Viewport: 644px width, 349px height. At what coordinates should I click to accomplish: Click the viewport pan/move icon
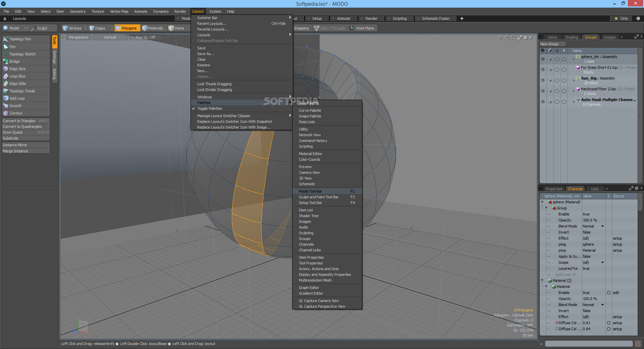500,38
